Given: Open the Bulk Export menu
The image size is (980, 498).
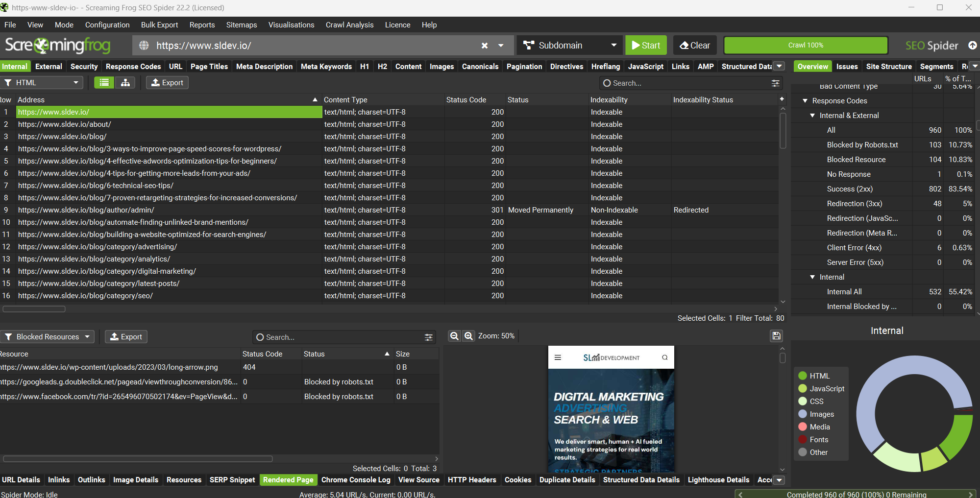Looking at the screenshot, I should [159, 25].
